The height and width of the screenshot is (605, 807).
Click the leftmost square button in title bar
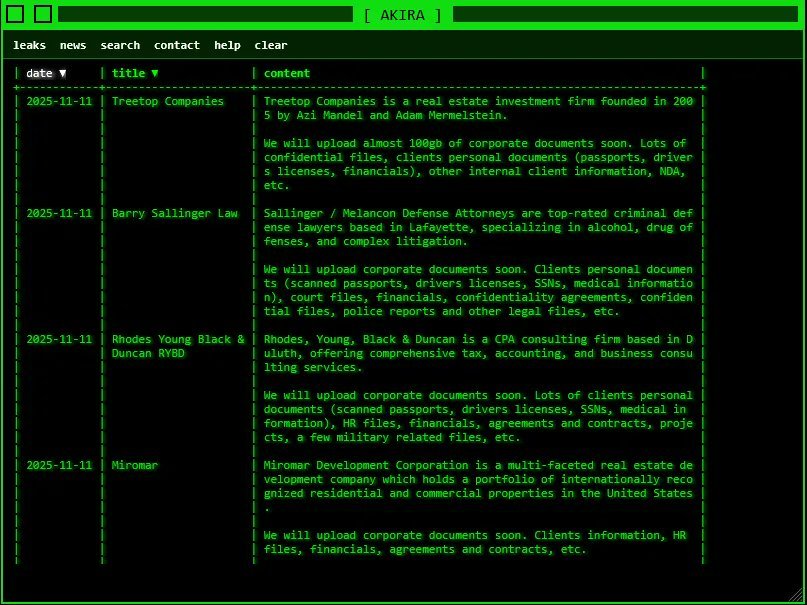coord(15,14)
